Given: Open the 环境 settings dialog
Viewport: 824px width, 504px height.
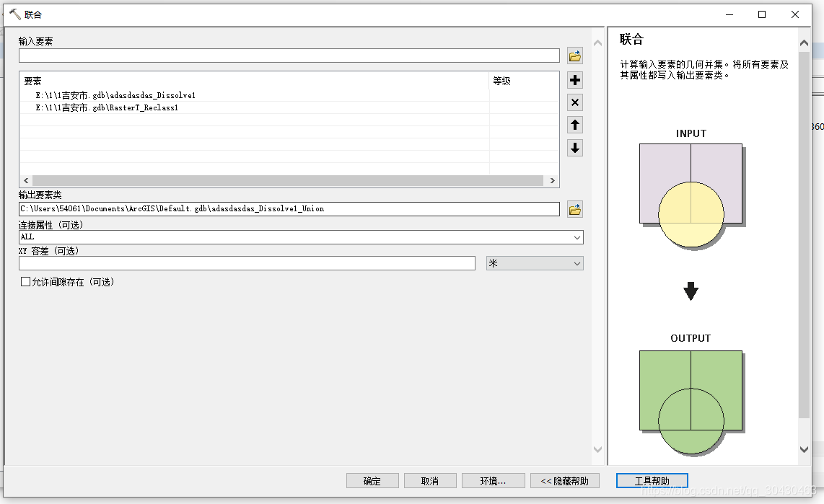Looking at the screenshot, I should pyautogui.click(x=494, y=480).
